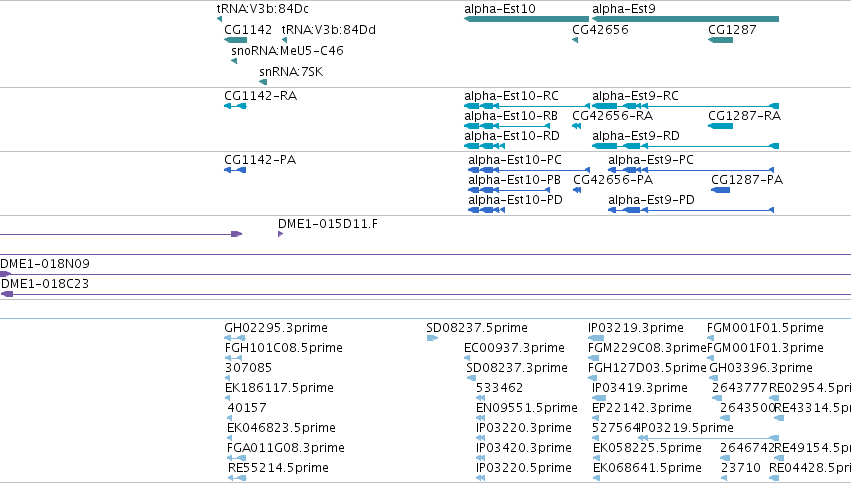The width and height of the screenshot is (851, 483).
Task: Click the CG42656-PA CDS label
Action: click(x=613, y=180)
